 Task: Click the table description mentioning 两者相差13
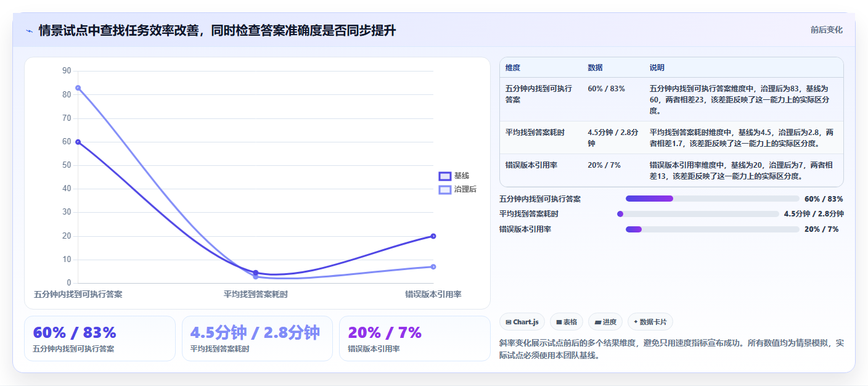point(742,171)
